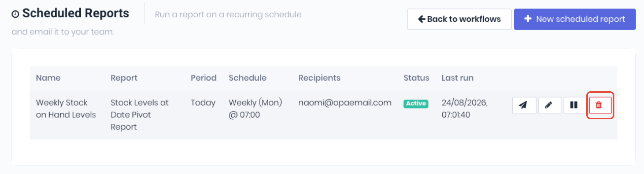Pause the Weekly Stock scheduled report
The width and height of the screenshot is (644, 174).
574,105
